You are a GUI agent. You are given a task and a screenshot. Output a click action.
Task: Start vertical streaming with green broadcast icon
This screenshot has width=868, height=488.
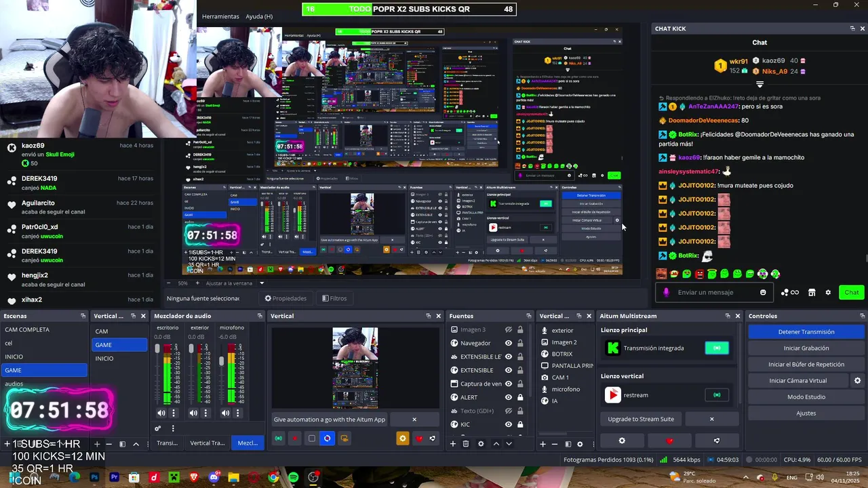click(278, 439)
